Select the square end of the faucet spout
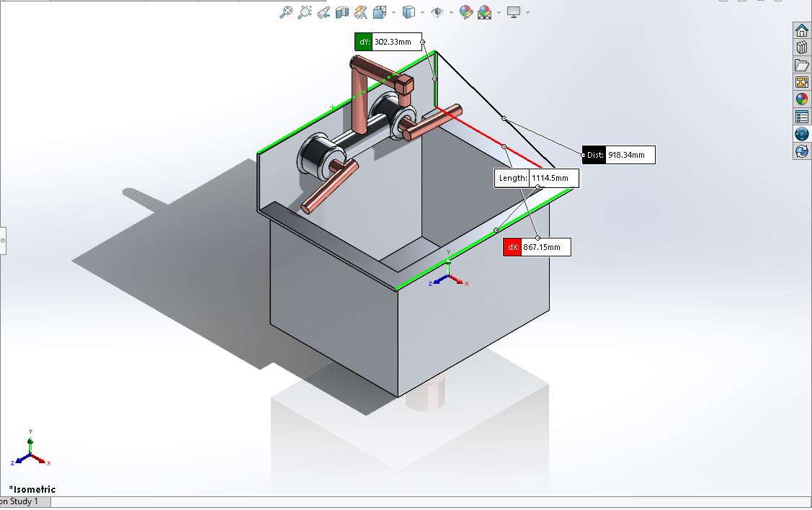This screenshot has width=812, height=510. click(x=404, y=83)
